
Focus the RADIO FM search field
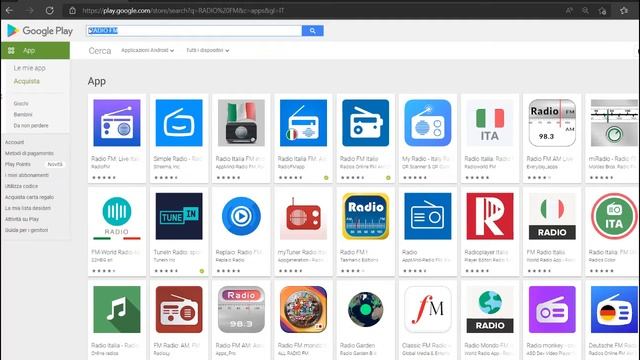tap(194, 31)
